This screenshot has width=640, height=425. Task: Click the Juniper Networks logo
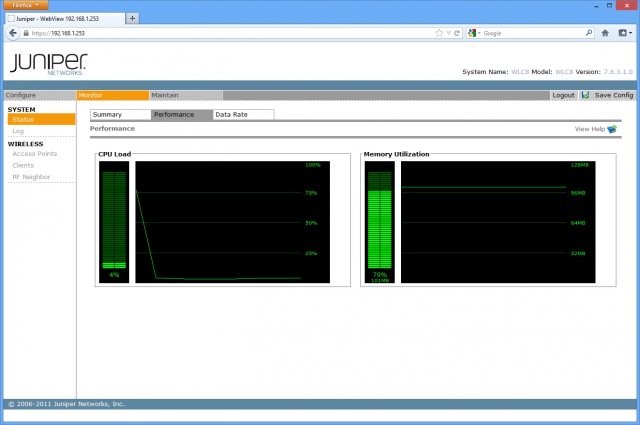click(x=49, y=64)
